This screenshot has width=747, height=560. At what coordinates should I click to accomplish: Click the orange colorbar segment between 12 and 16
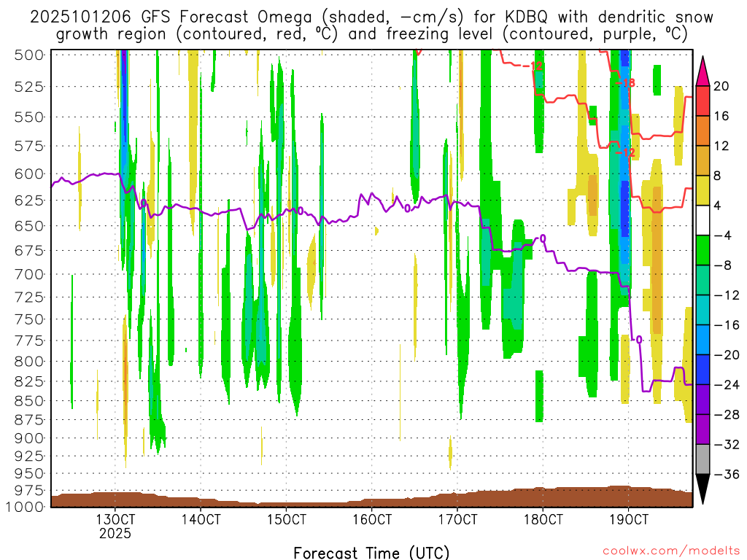click(x=703, y=131)
